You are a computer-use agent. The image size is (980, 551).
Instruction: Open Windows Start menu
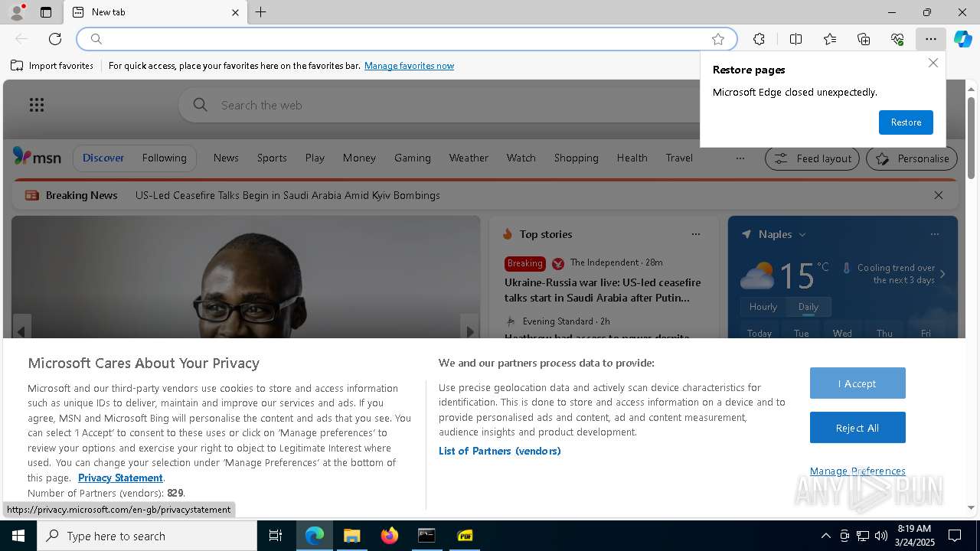point(18,536)
